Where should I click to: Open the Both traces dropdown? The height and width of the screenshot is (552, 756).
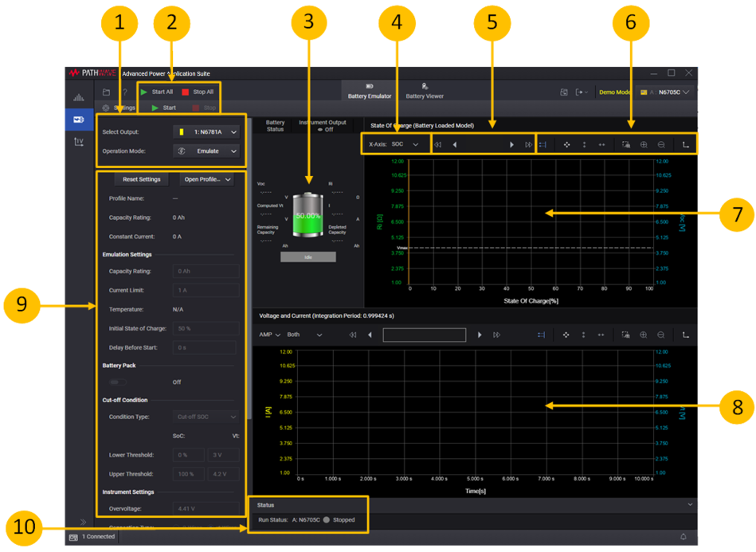pyautogui.click(x=304, y=335)
